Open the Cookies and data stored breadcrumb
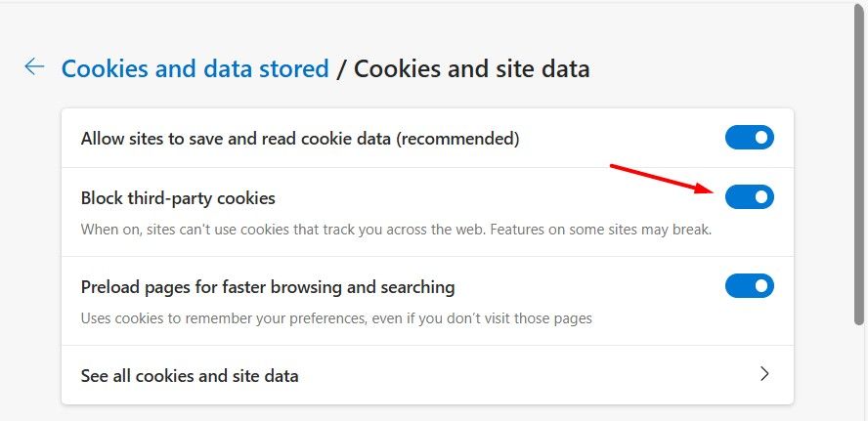Viewport: 868px width, 421px height. pos(195,68)
